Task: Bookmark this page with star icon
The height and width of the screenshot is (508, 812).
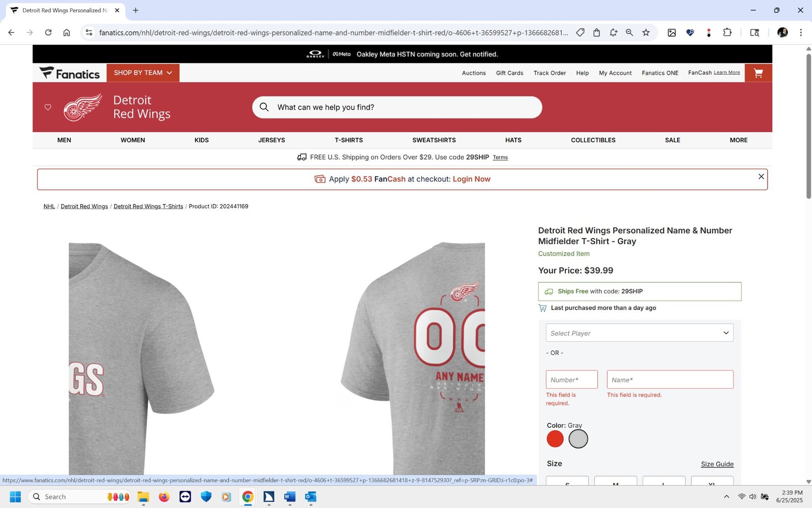Action: [x=646, y=33]
